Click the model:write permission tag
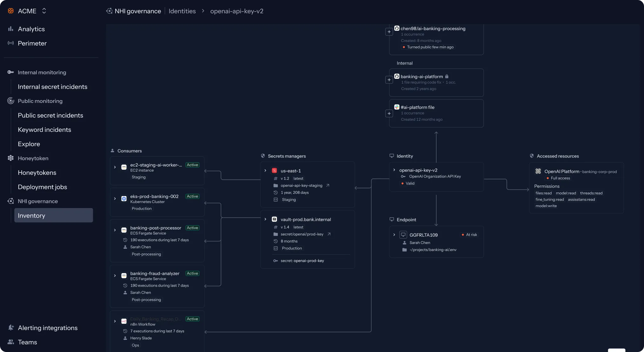 tap(546, 206)
